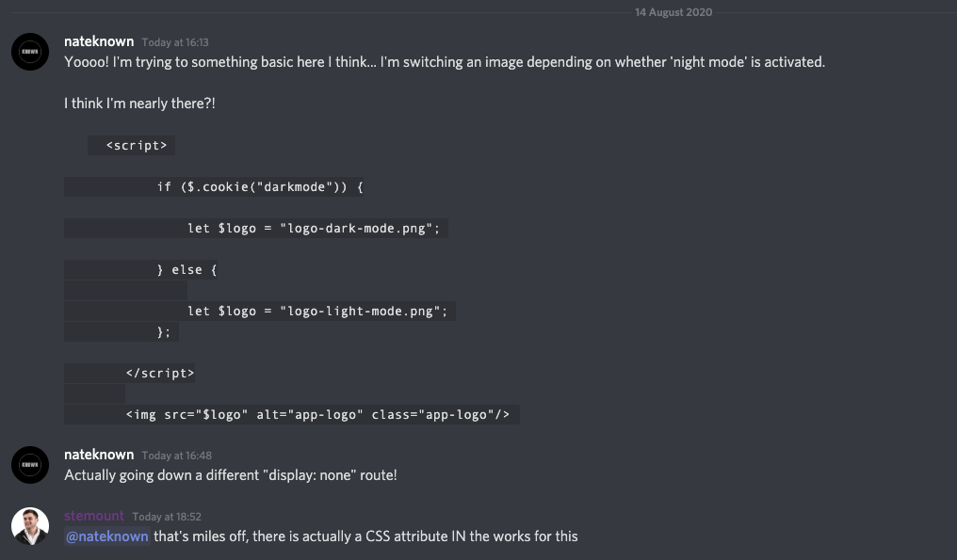
Task: Click the nateknown username at 16:48
Action: 99,455
